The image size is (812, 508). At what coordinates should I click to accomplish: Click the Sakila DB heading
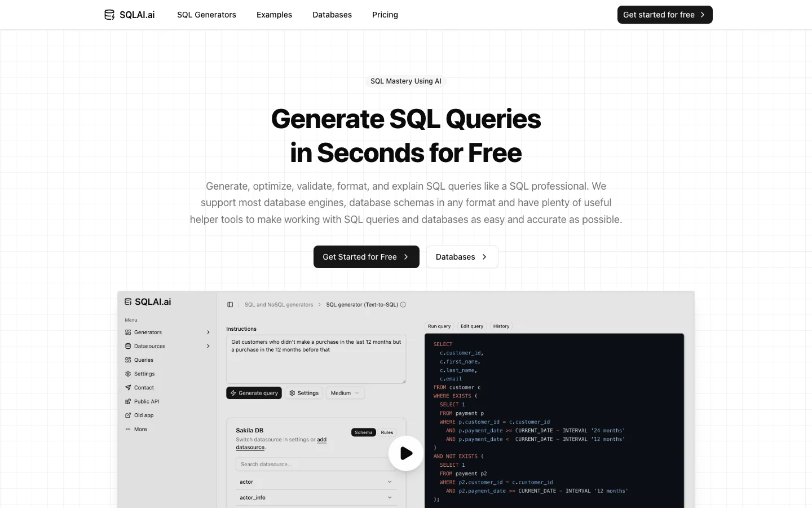(x=250, y=430)
